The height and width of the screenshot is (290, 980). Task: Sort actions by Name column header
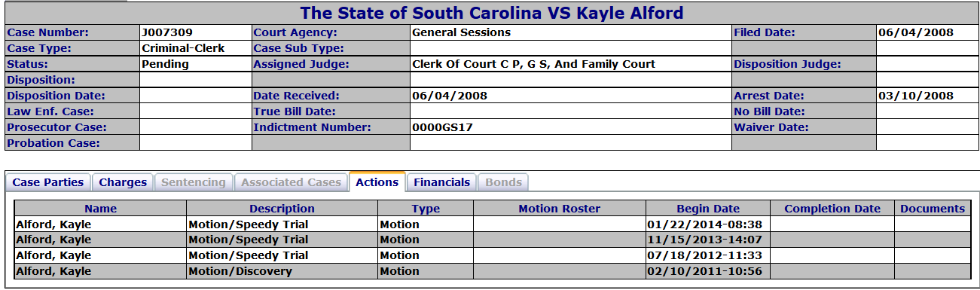[x=101, y=209]
